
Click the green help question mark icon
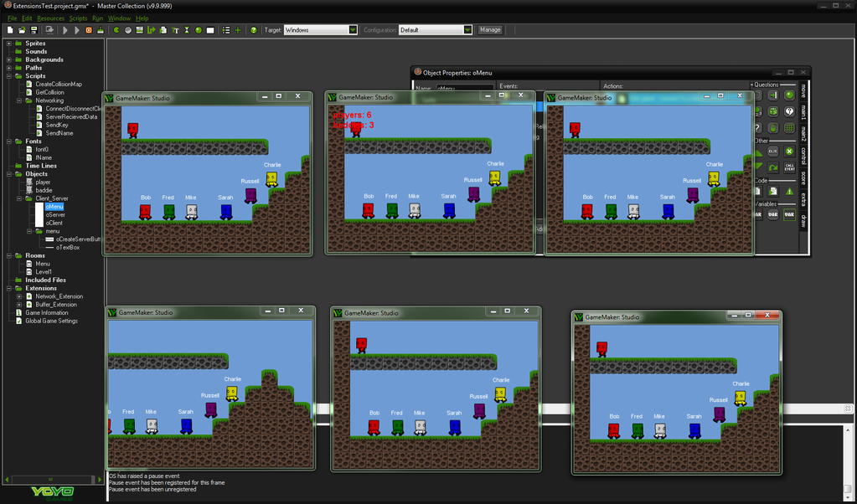(x=254, y=30)
